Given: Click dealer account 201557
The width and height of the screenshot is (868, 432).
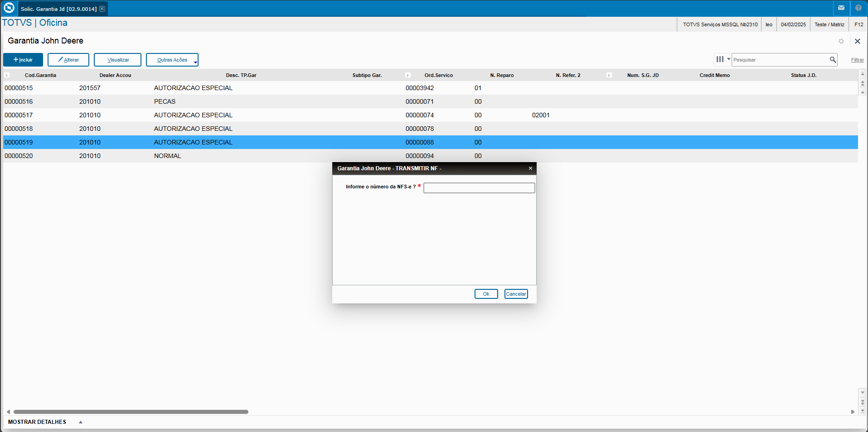Looking at the screenshot, I should pos(90,88).
